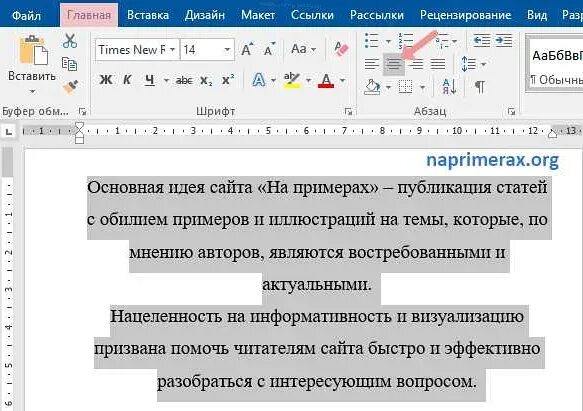Toggle italic with the К button
The image size is (583, 411).
pyautogui.click(x=127, y=80)
